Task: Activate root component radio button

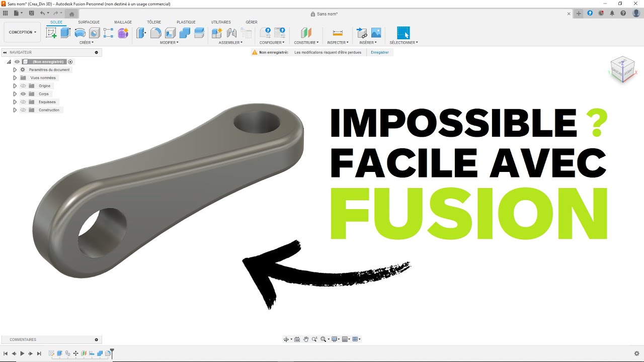Action: pos(70,62)
